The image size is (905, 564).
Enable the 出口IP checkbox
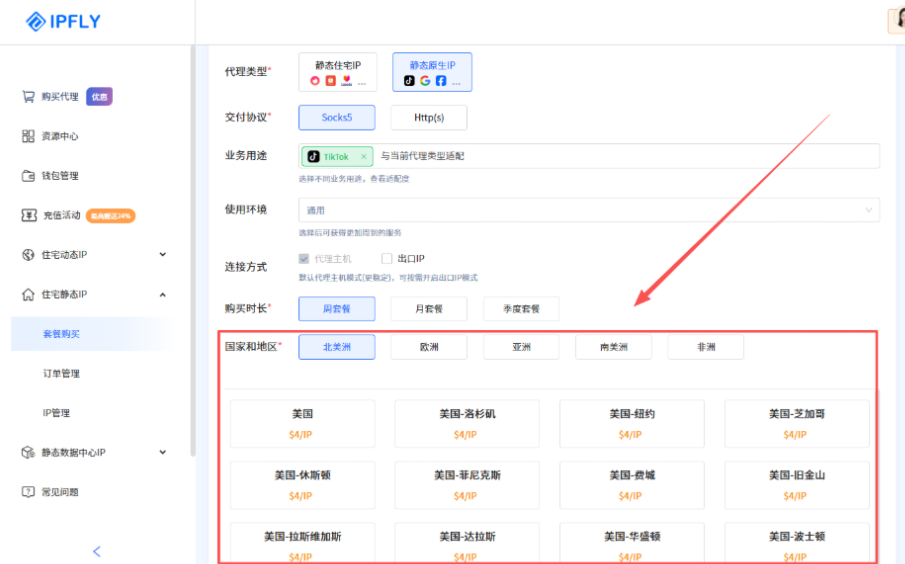(387, 258)
